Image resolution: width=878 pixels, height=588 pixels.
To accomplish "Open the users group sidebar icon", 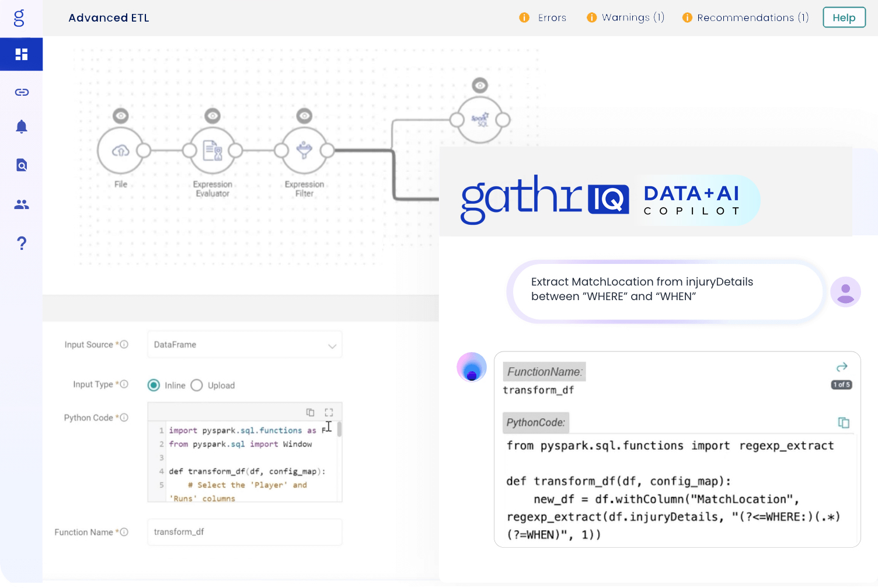I will 22,204.
